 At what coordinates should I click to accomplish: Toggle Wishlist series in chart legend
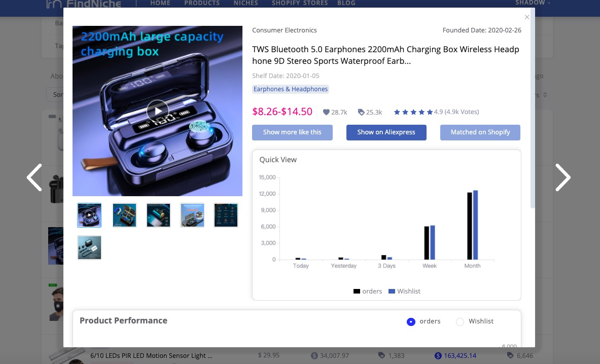(x=404, y=292)
